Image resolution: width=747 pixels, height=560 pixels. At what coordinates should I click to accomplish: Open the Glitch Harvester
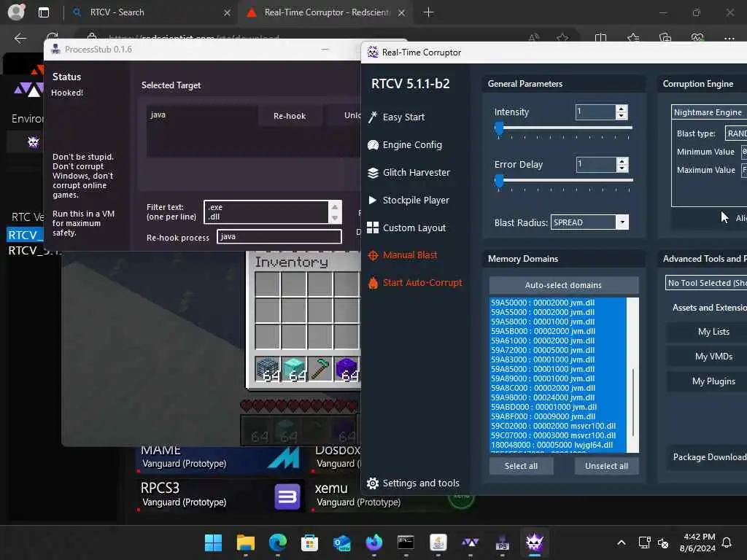pos(409,172)
